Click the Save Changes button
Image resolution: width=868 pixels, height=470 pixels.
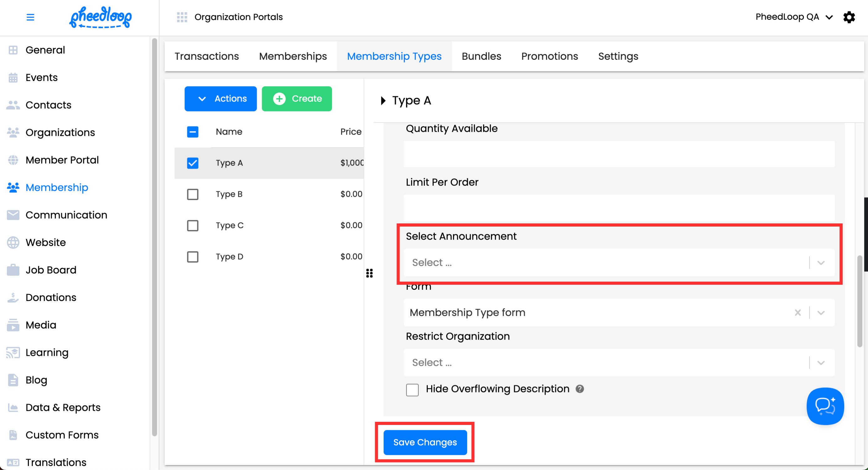[425, 442]
